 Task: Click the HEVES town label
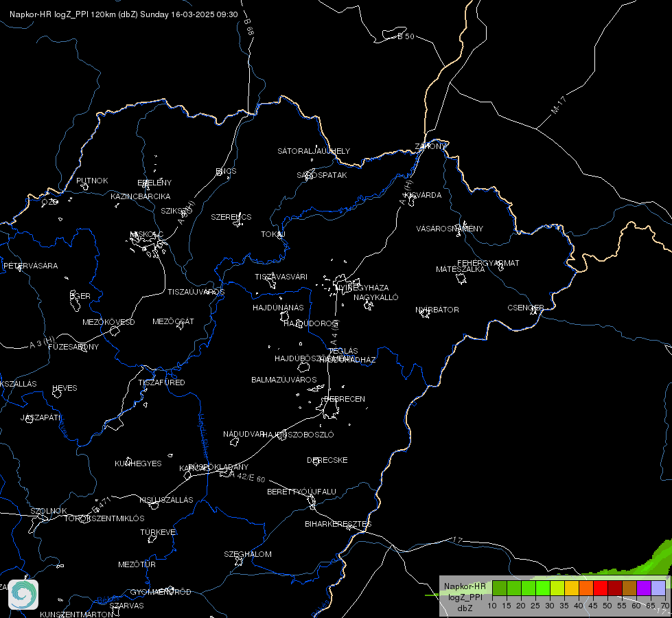(x=65, y=388)
